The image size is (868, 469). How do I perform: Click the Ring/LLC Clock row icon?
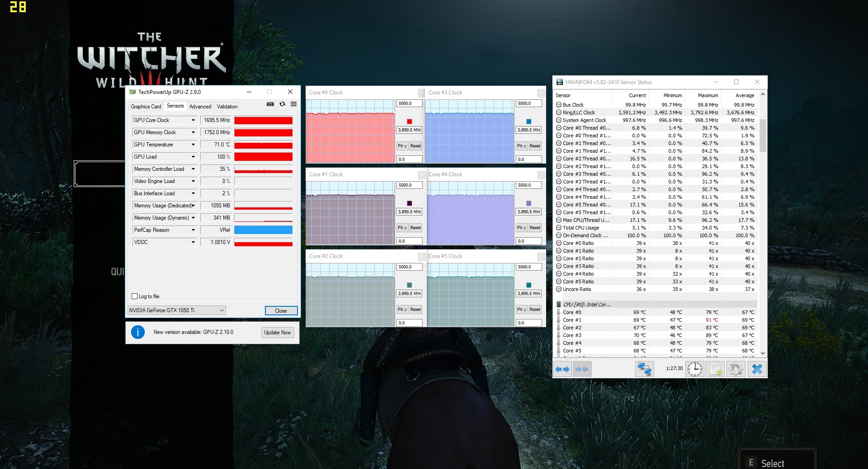559,113
